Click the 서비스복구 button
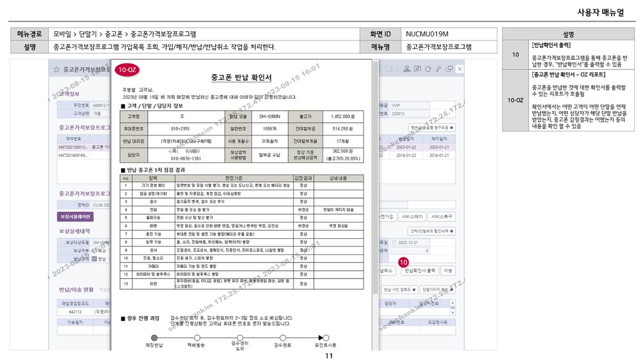The image size is (644, 362). (x=441, y=216)
